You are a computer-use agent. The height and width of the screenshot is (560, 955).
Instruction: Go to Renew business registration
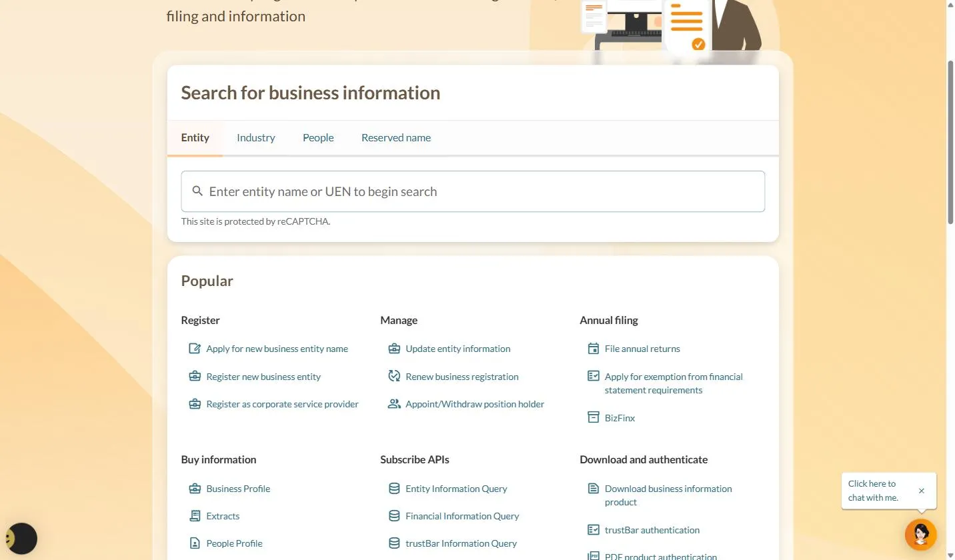pyautogui.click(x=462, y=377)
